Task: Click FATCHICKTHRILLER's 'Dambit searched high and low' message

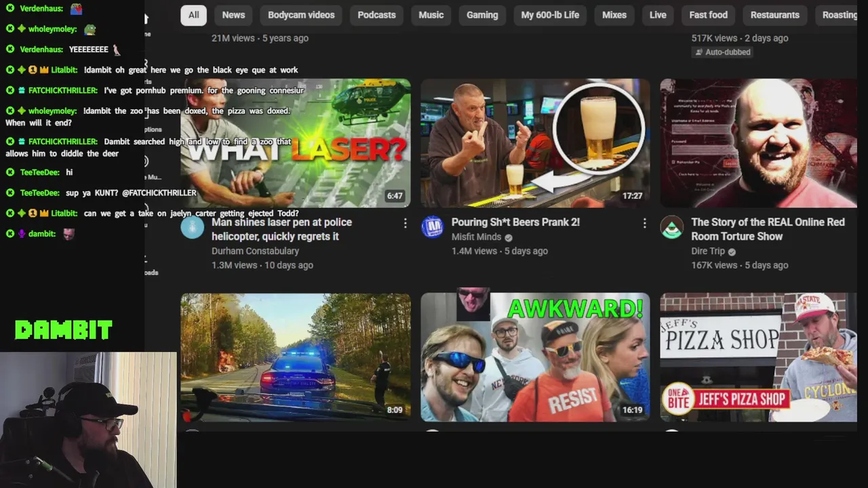Action: point(149,148)
